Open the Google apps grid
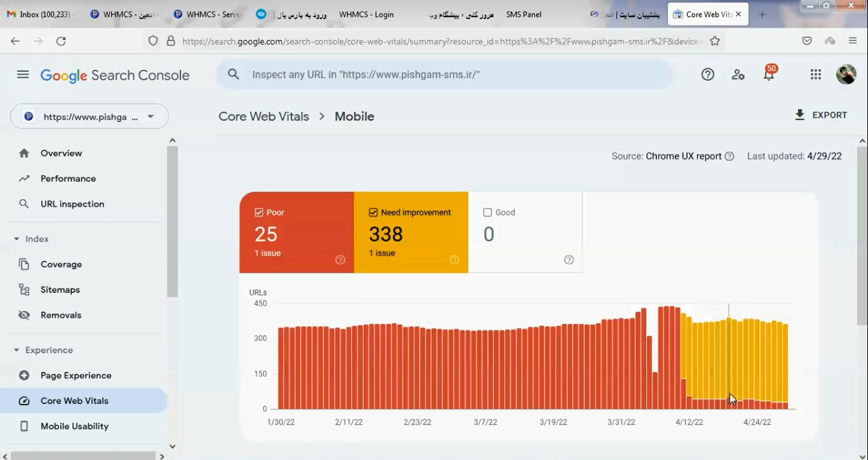 (x=816, y=74)
